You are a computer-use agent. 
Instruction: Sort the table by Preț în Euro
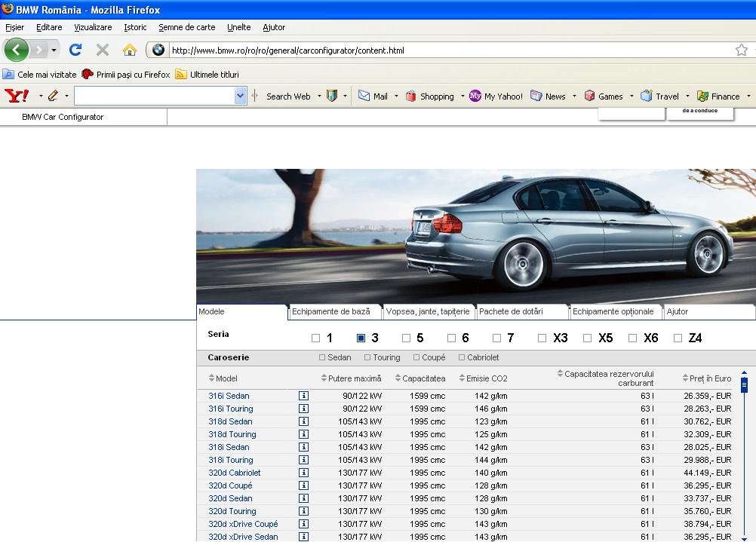click(x=705, y=378)
